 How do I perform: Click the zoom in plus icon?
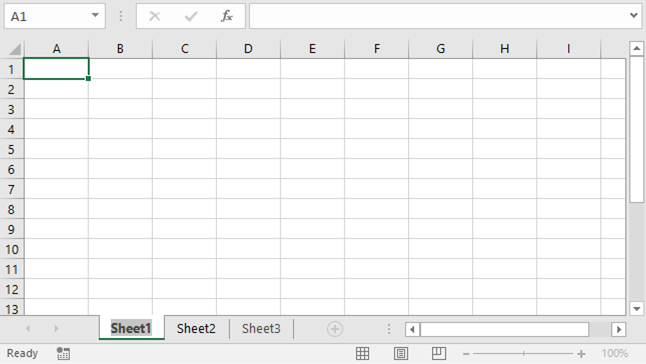(581, 354)
